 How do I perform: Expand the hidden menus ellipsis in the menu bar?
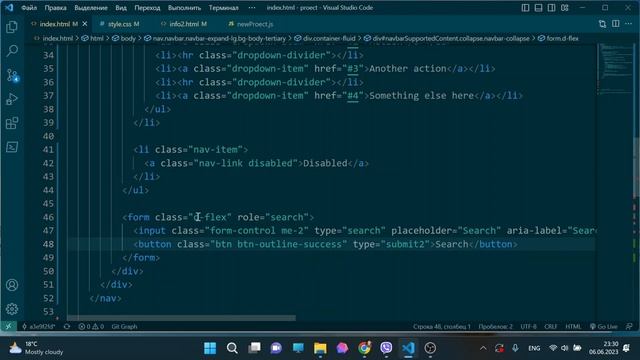(x=252, y=8)
